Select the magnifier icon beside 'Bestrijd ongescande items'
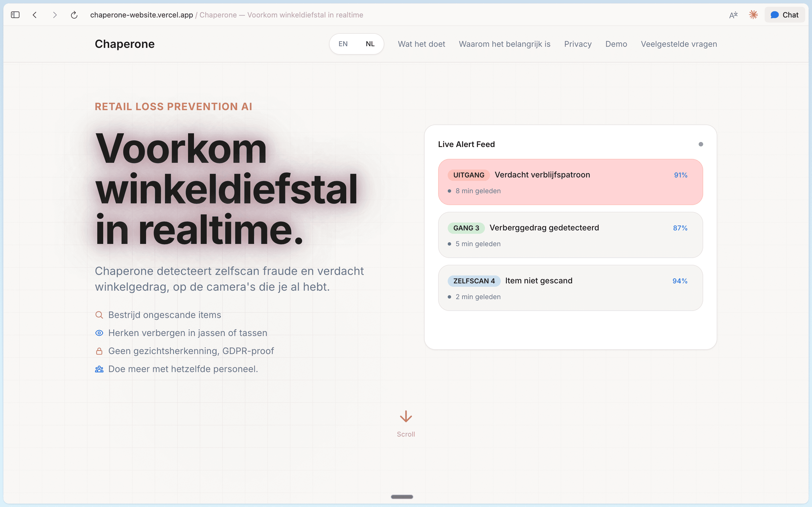812x507 pixels. [x=99, y=315]
